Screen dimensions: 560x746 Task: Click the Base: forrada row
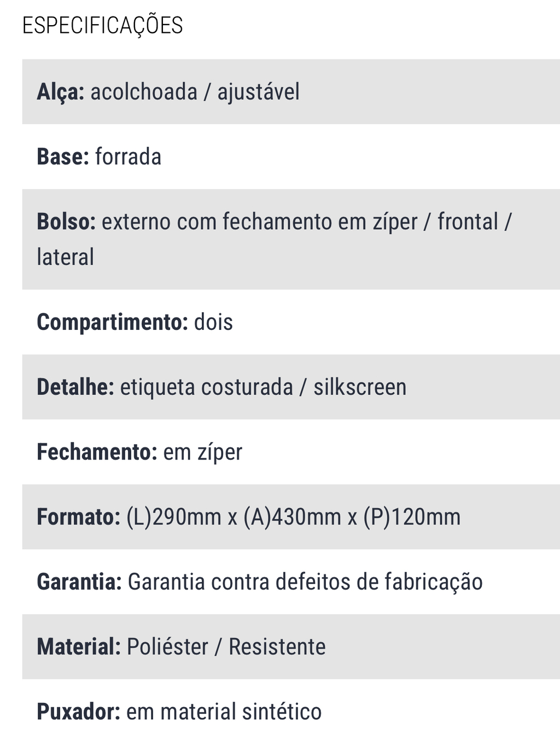pos(291,157)
